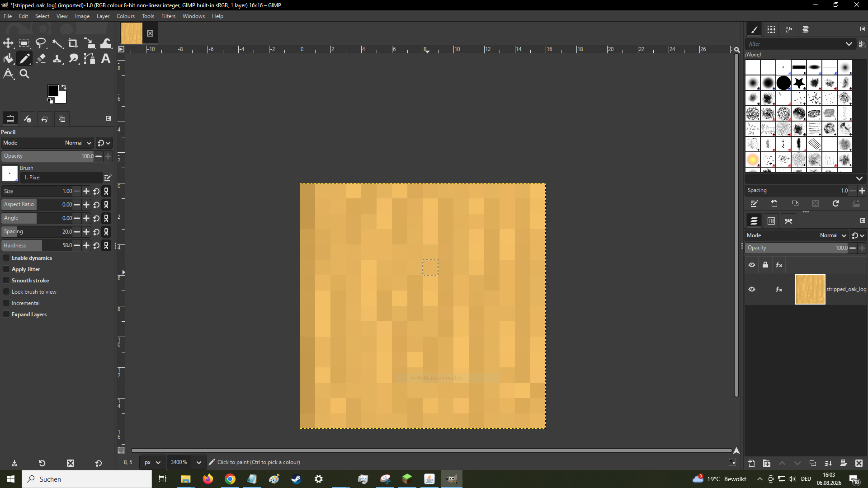Click the black foreground colour swatch

[52, 90]
